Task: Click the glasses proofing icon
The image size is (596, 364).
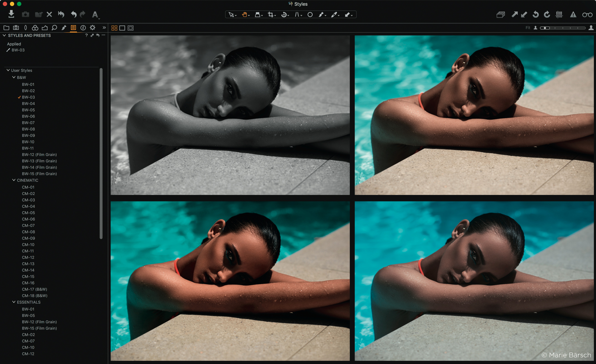Action: click(587, 15)
